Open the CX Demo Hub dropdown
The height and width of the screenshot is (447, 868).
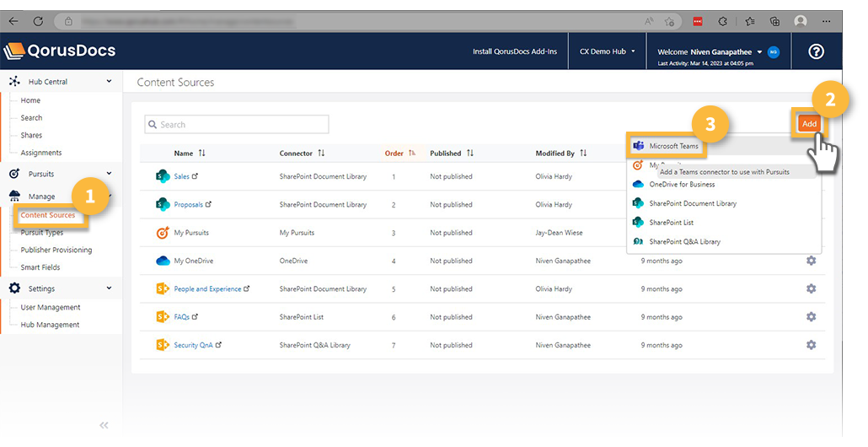(608, 51)
